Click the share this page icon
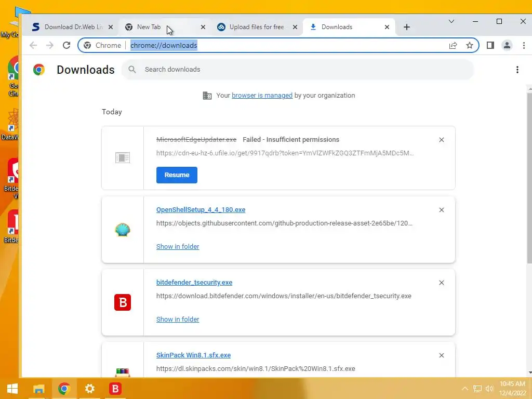Image resolution: width=532 pixels, height=399 pixels. [453, 46]
